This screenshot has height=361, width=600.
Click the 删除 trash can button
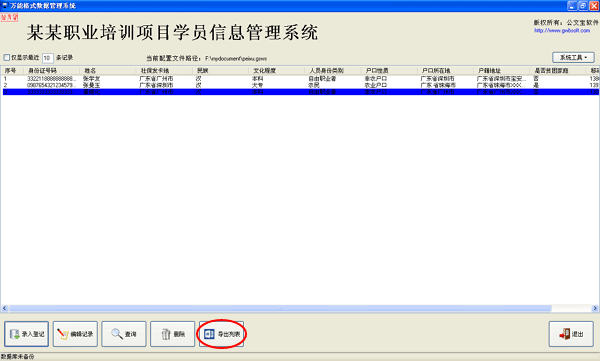click(173, 334)
